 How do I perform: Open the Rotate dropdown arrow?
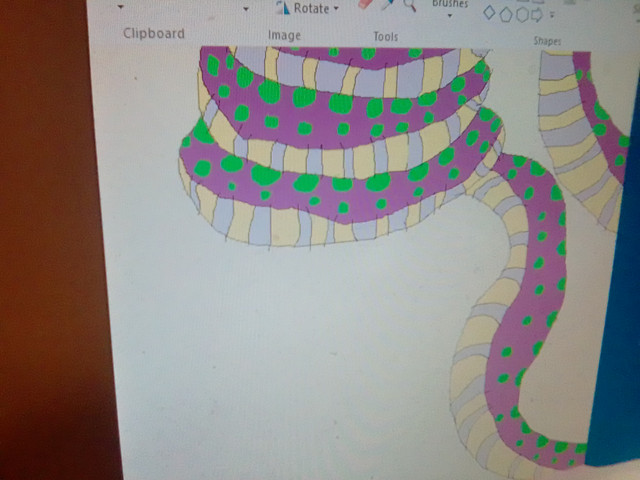point(336,8)
